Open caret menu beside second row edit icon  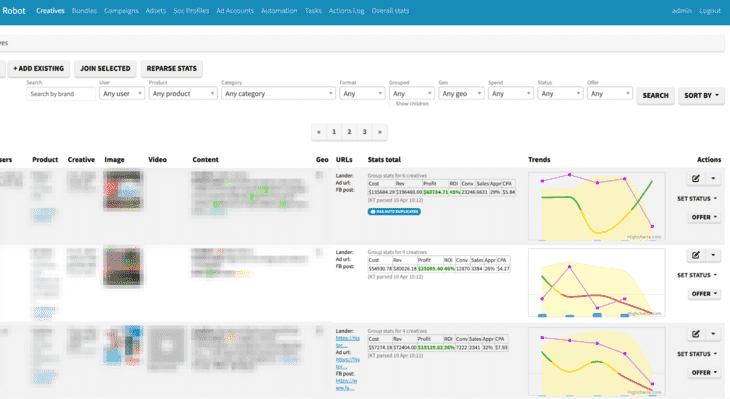(713, 255)
